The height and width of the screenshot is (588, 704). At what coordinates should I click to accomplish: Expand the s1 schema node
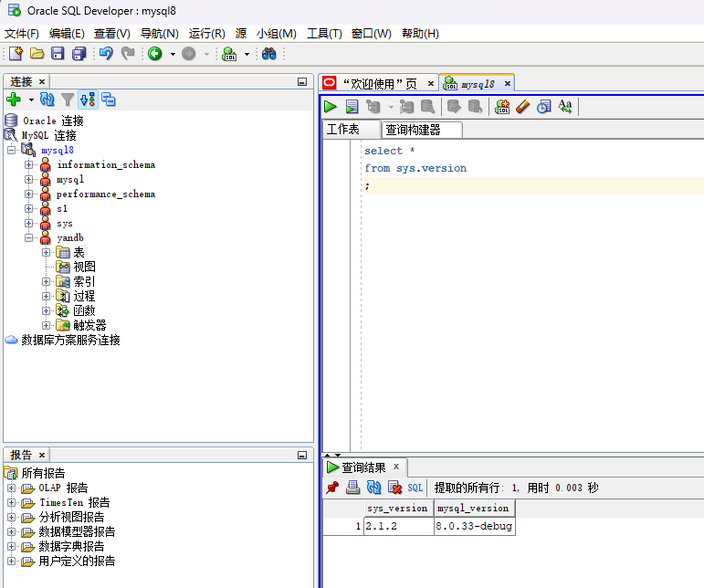[28, 209]
